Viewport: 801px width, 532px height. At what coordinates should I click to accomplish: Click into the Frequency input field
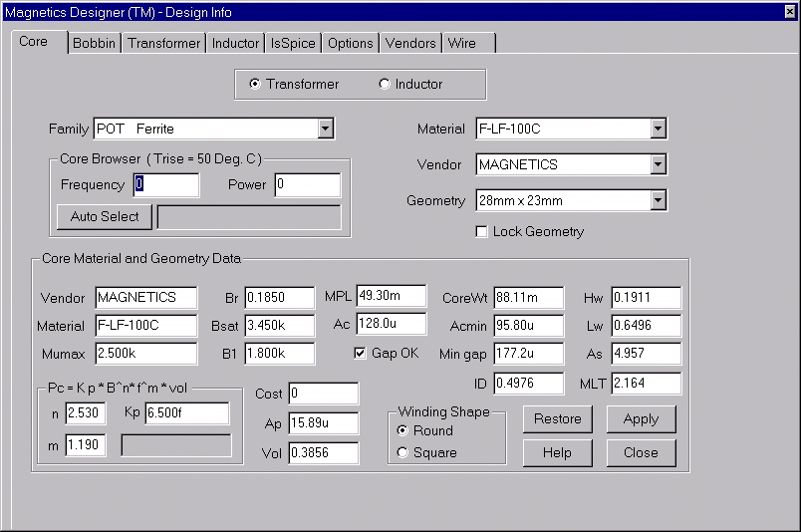click(166, 184)
